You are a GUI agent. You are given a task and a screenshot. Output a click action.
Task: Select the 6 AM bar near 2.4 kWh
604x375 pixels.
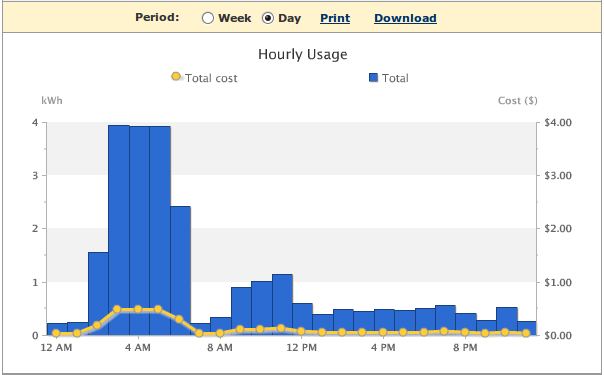[x=180, y=271]
